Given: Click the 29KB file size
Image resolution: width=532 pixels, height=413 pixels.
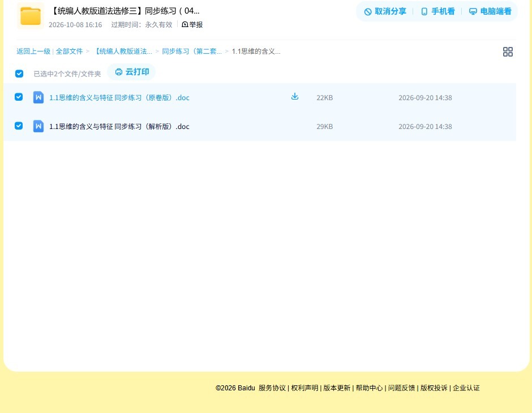Looking at the screenshot, I should pyautogui.click(x=324, y=127).
